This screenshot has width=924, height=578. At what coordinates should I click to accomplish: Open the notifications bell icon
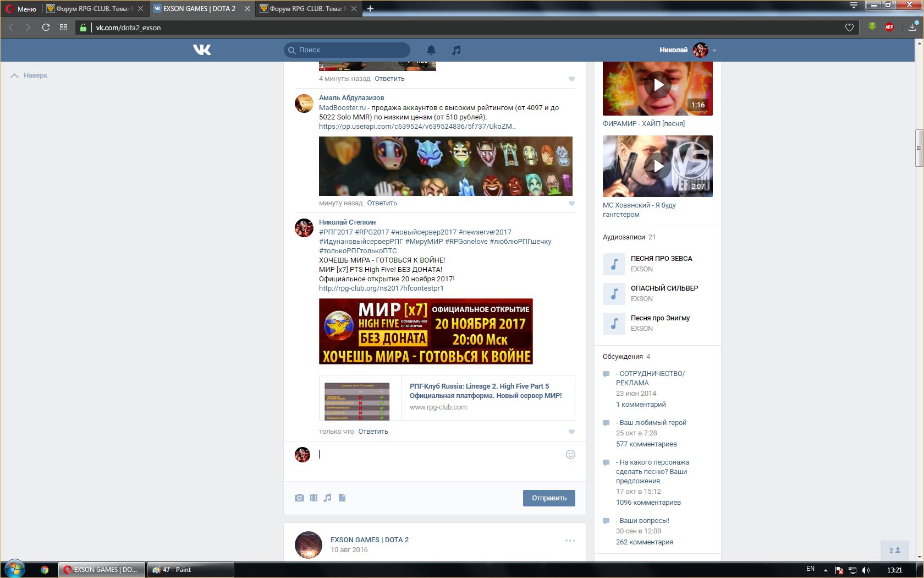(x=431, y=50)
